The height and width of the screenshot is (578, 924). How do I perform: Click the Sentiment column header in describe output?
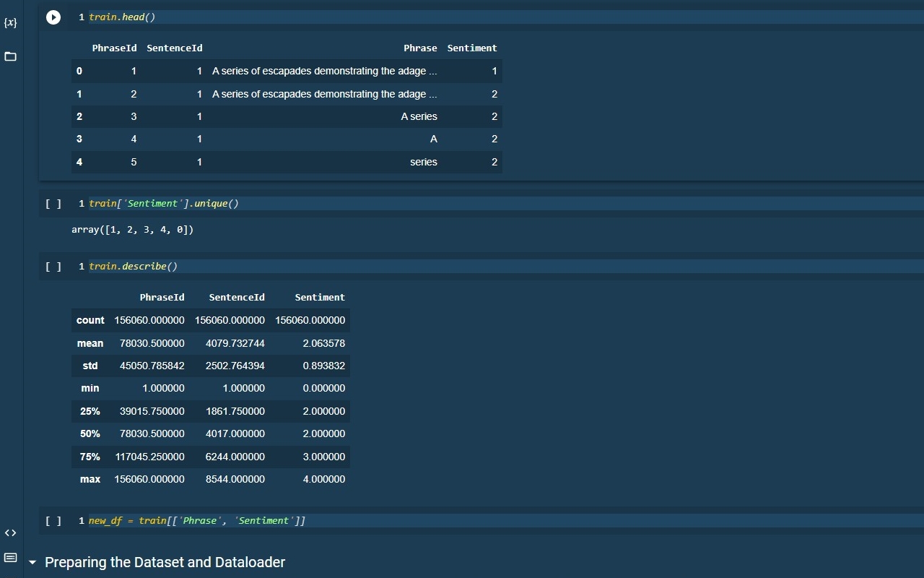pos(320,297)
